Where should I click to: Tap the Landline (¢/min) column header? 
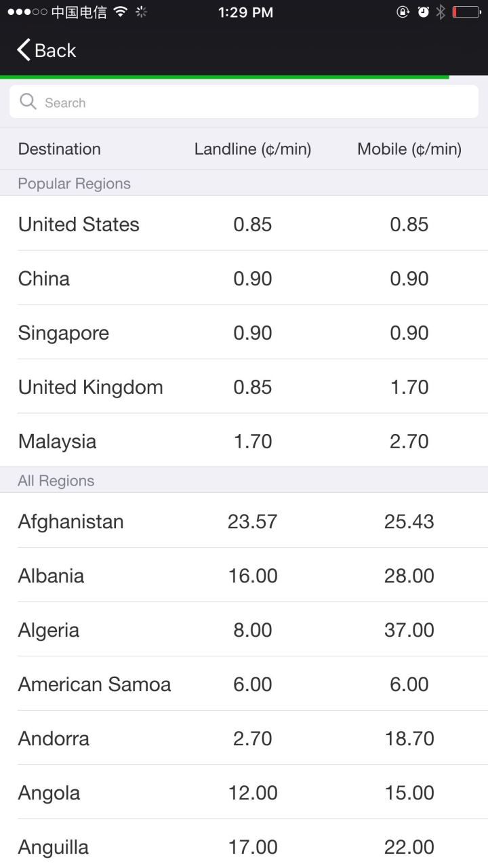[x=253, y=149]
